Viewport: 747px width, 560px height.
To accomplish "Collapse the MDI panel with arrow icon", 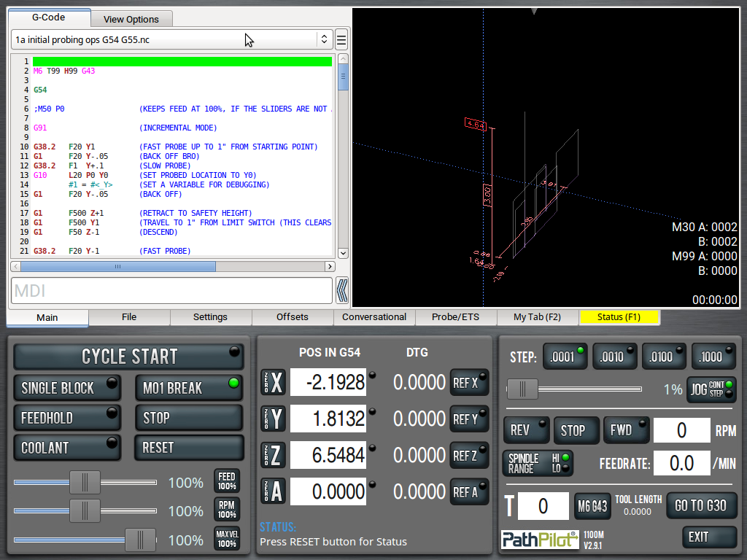I will pyautogui.click(x=341, y=291).
